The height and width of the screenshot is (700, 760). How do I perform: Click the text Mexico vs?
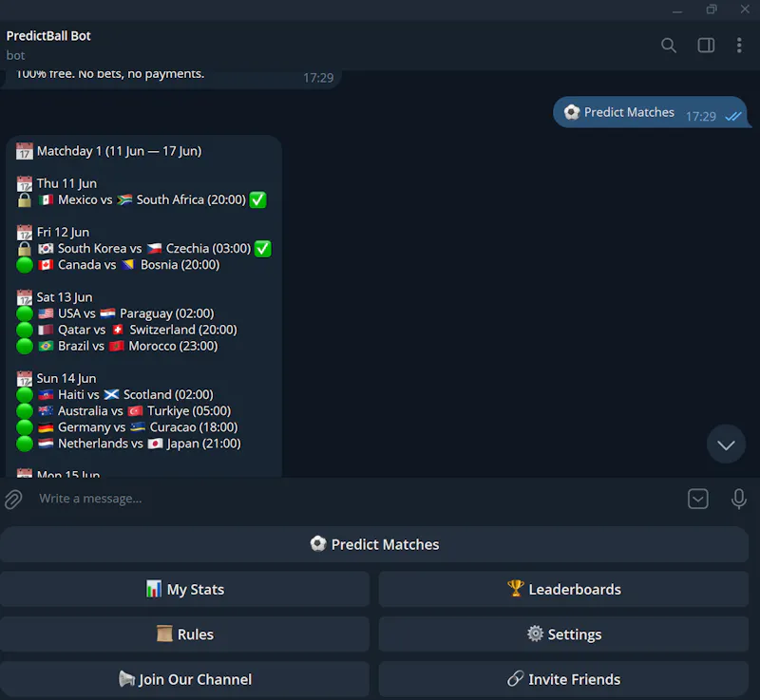coord(85,199)
